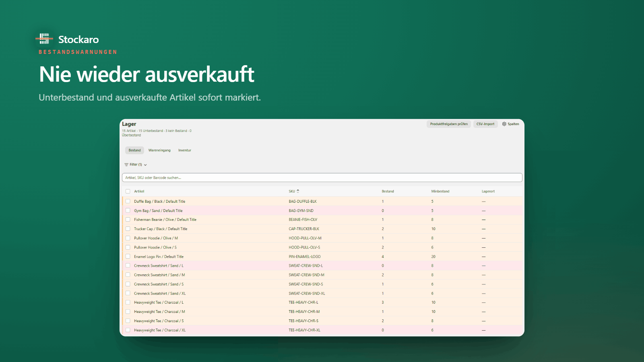Click SKU TEE-HEAVY-CHR-XL
This screenshot has width=644, height=362.
coord(305,330)
